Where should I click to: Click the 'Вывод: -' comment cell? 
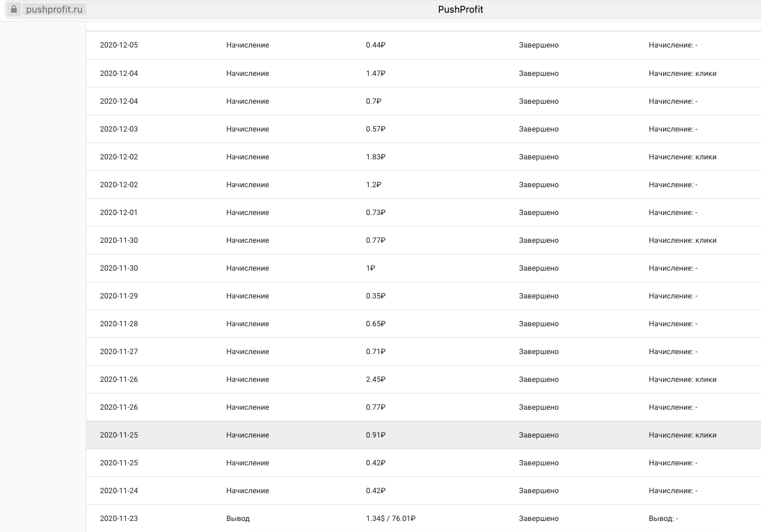coord(663,519)
